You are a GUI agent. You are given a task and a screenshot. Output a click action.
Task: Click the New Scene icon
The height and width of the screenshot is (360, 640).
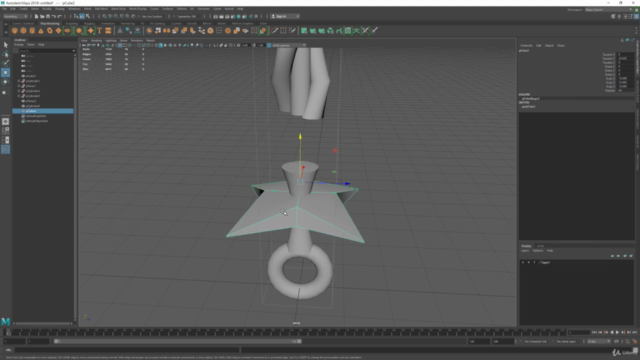[36, 16]
